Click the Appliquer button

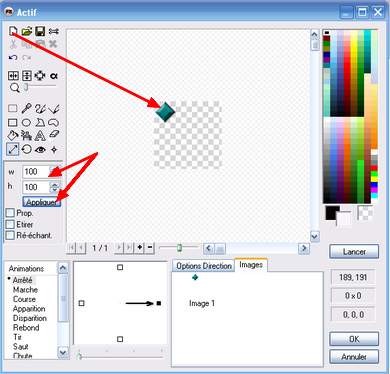[x=42, y=202]
